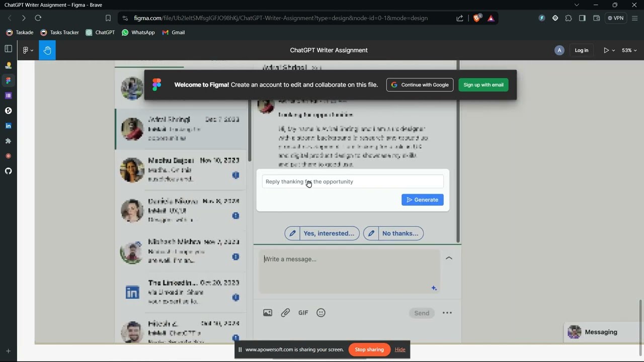Click the GitHub icon in Brave sidebar

coord(8,171)
